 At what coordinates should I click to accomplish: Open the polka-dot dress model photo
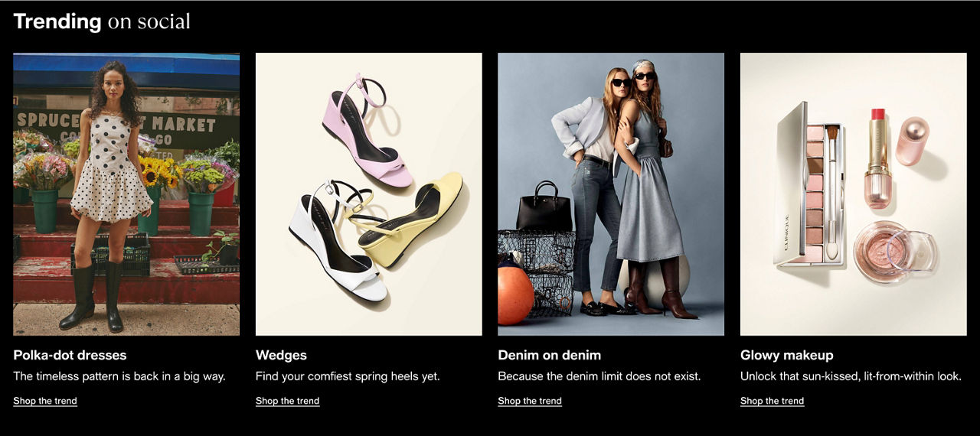tap(126, 194)
